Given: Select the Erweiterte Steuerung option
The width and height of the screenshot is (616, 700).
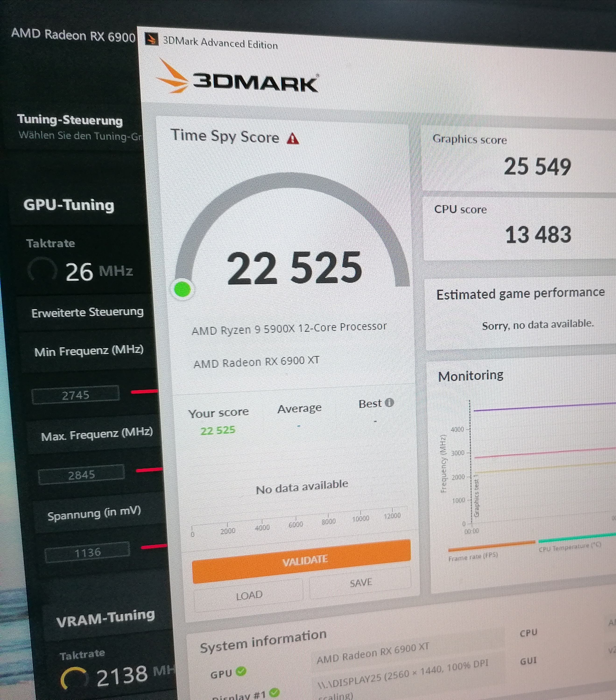Looking at the screenshot, I should (87, 312).
